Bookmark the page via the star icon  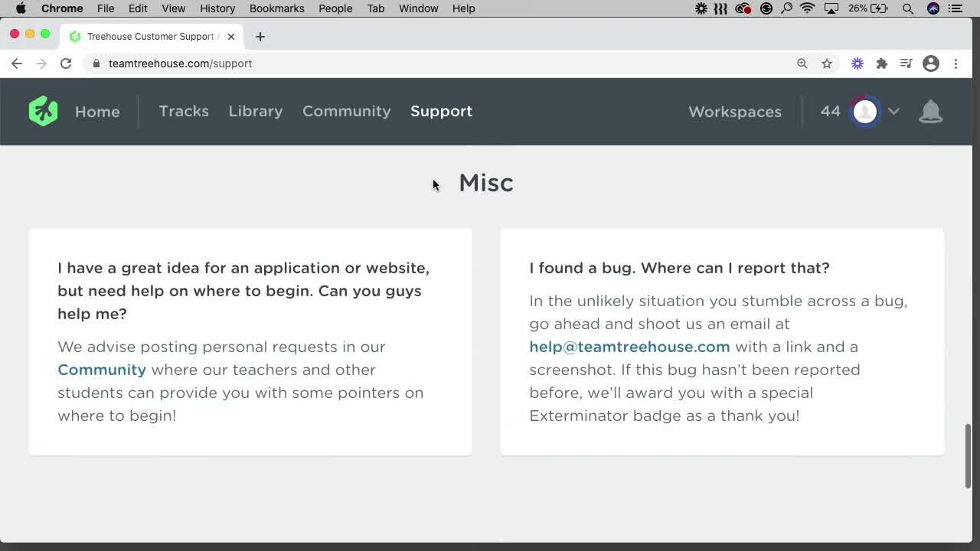(x=827, y=64)
